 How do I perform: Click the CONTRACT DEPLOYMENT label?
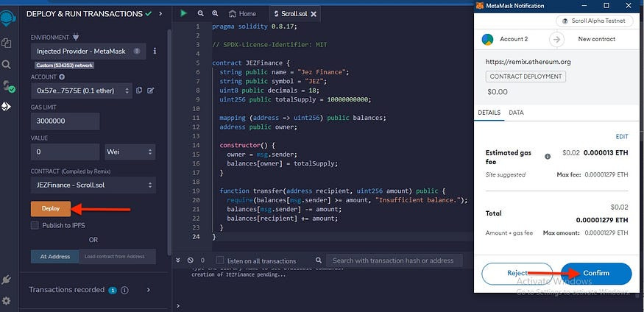[526, 77]
